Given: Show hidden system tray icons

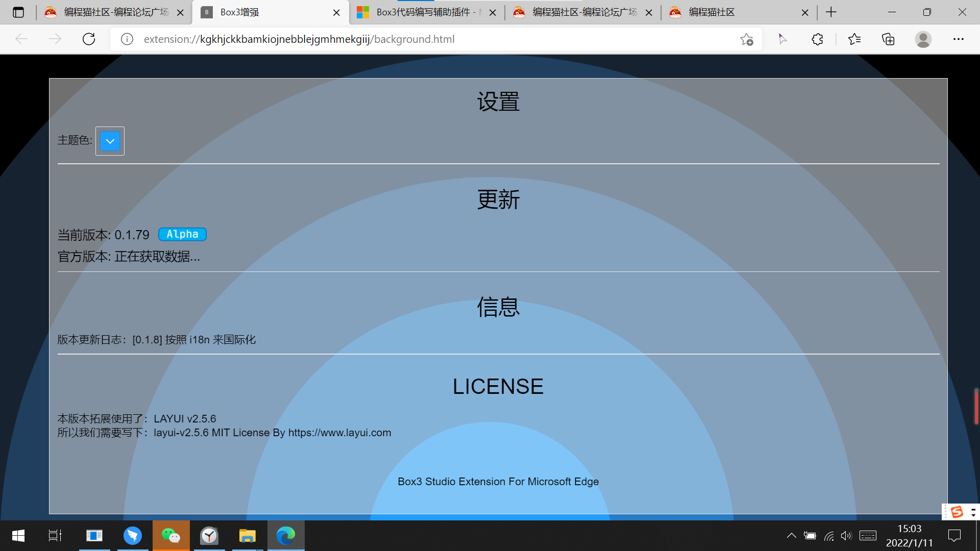Looking at the screenshot, I should (791, 536).
